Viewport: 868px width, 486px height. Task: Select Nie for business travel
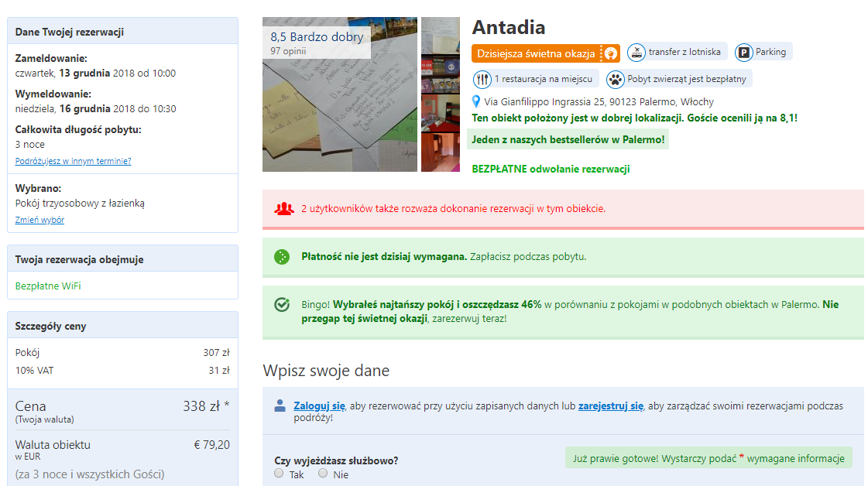coord(323,474)
